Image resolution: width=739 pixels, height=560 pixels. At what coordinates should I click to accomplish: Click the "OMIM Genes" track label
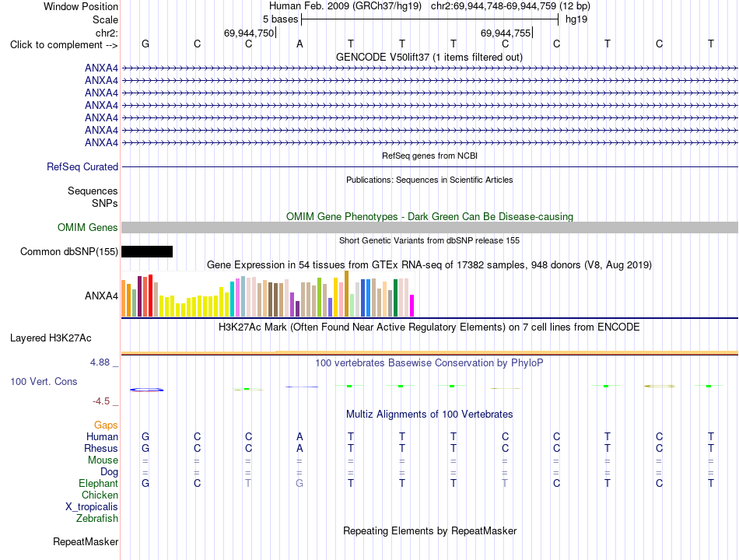click(x=87, y=228)
